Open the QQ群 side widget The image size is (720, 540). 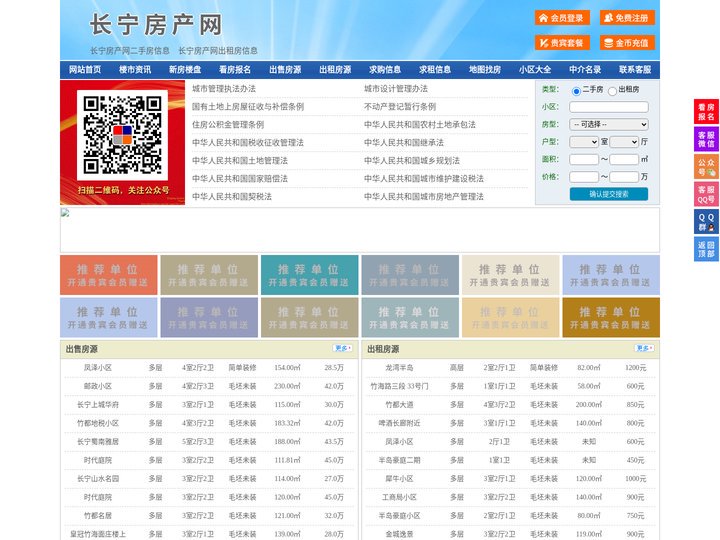click(706, 222)
